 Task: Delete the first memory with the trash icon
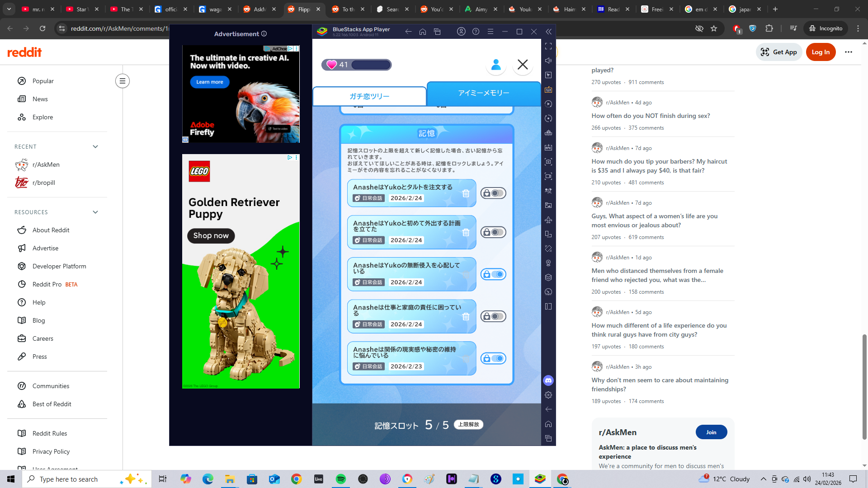466,193
